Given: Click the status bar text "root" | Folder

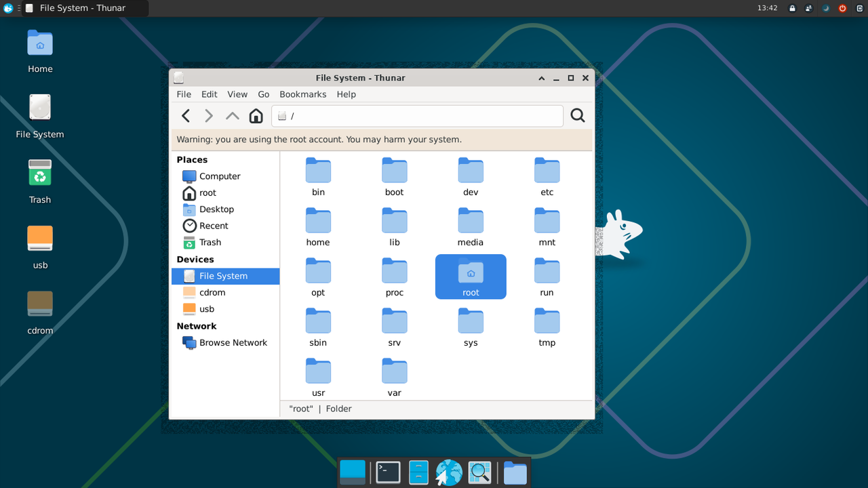Looking at the screenshot, I should (x=320, y=409).
